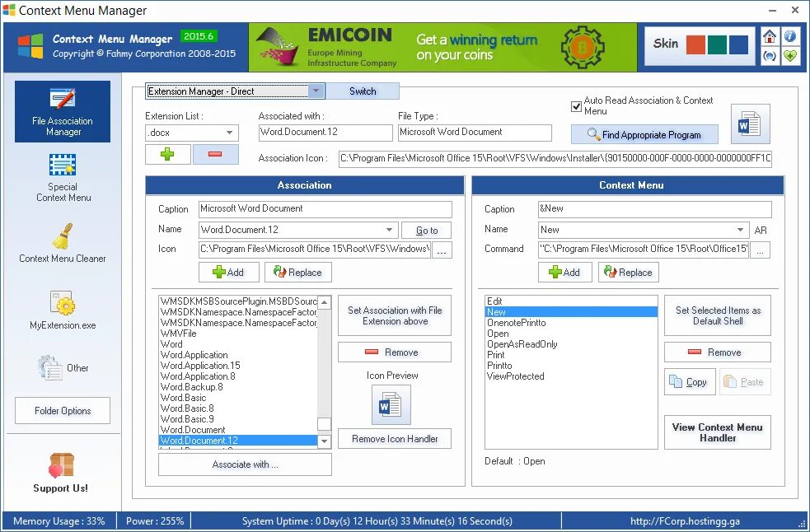Click Set Association with File Extension above
Image resolution: width=810 pixels, height=532 pixels.
pyautogui.click(x=395, y=315)
